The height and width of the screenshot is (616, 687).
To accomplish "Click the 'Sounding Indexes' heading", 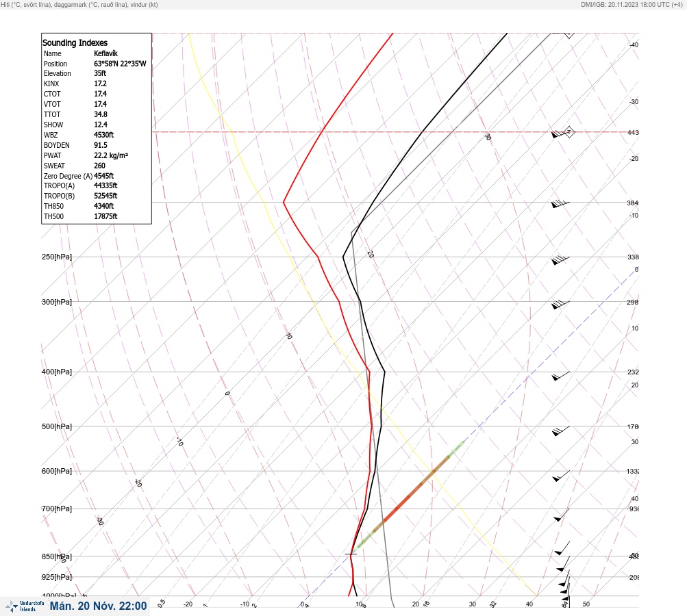I will [75, 43].
